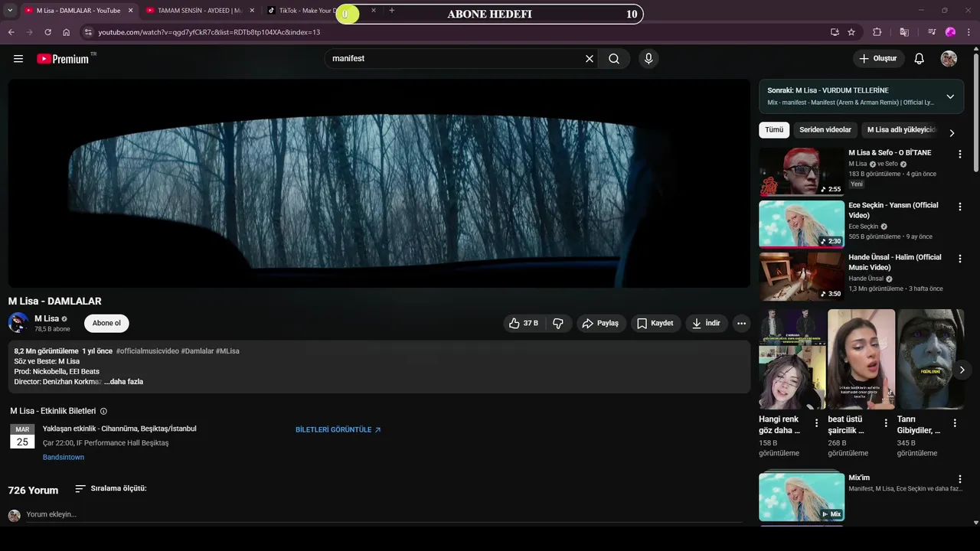Open M Lisa & Sefo O Bİ'TANE thumbnail

click(802, 171)
